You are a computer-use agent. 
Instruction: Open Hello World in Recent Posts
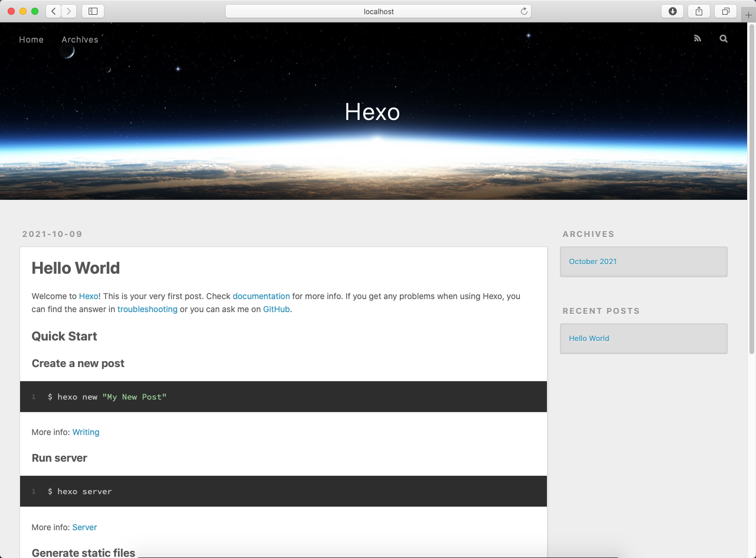[589, 338]
